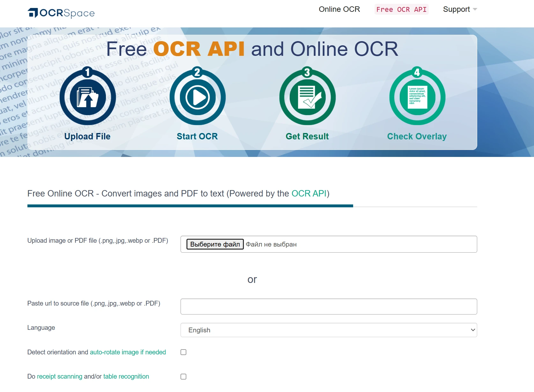The width and height of the screenshot is (534, 392).
Task: Click the Get Result label
Action: tap(307, 137)
